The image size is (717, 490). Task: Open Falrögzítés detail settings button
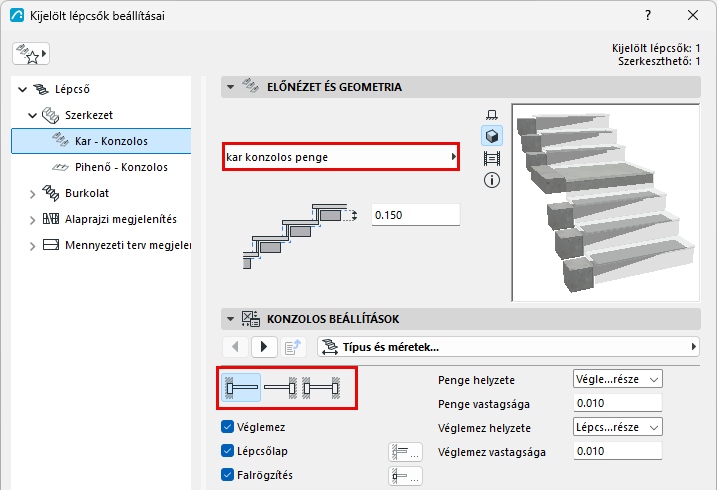click(405, 476)
